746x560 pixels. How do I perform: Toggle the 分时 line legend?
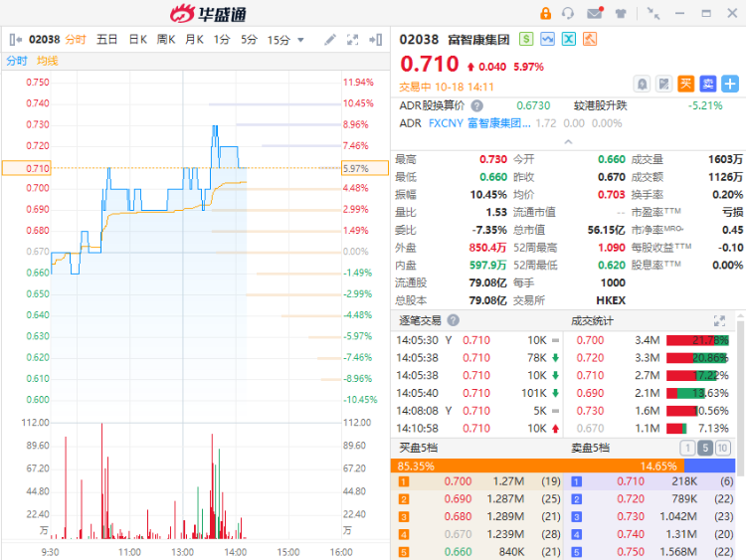[17, 61]
